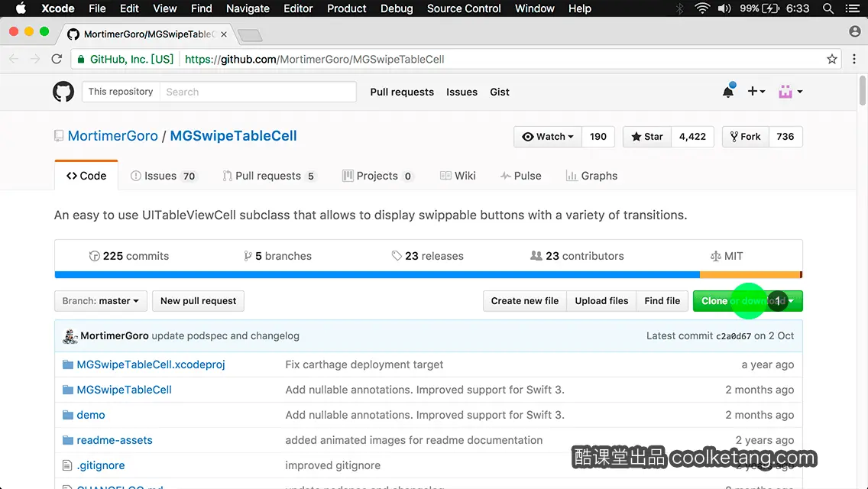Click the MortimerGoro commit avatar
This screenshot has width=868, height=489.
[x=70, y=336]
